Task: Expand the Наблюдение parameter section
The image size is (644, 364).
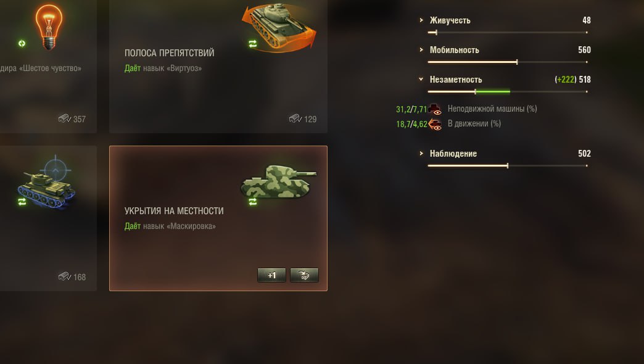Action: (x=421, y=153)
